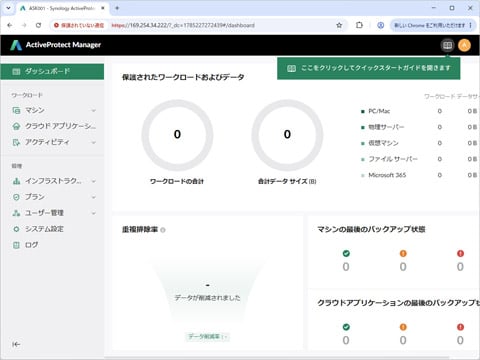Expand the マシン chevron
The width and height of the screenshot is (480, 360).
pos(94,110)
